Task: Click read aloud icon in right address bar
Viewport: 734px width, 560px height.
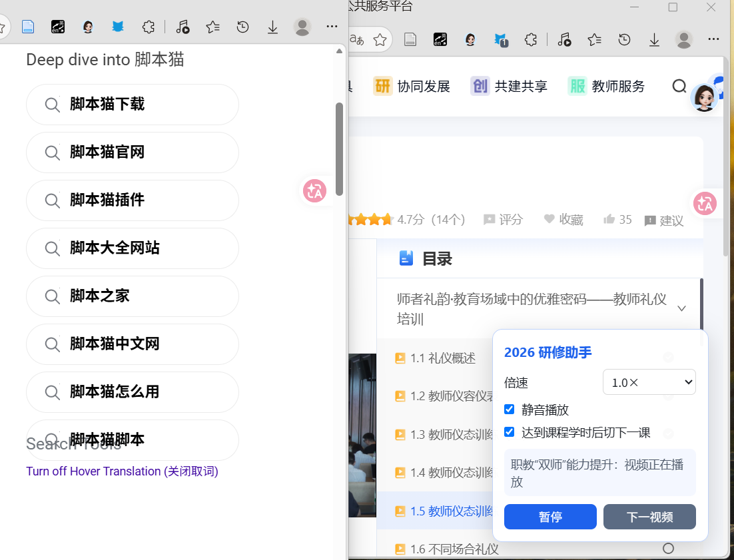Action: (357, 40)
